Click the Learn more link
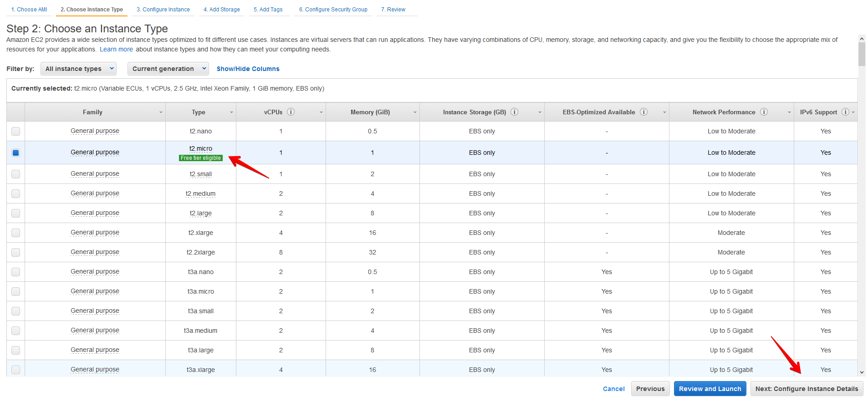 117,49
